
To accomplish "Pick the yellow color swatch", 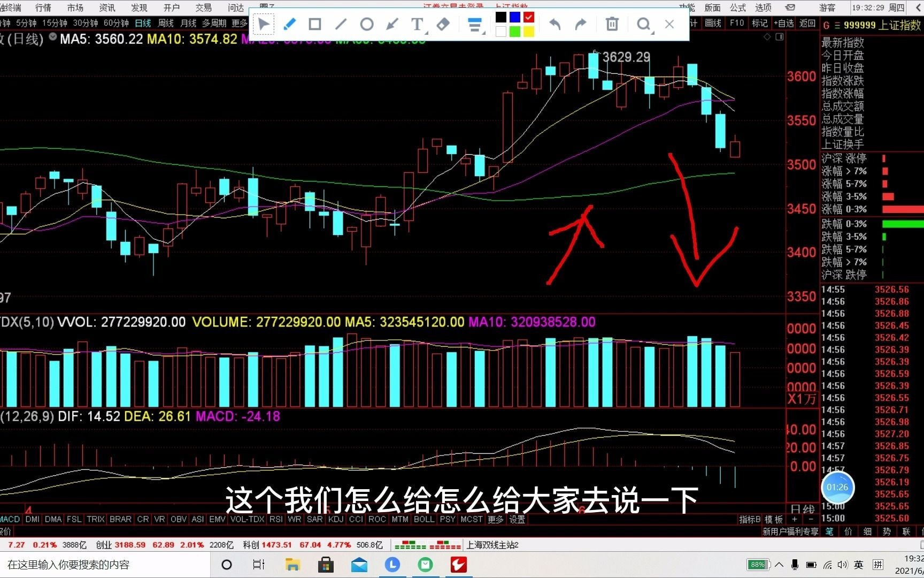I will click(529, 32).
